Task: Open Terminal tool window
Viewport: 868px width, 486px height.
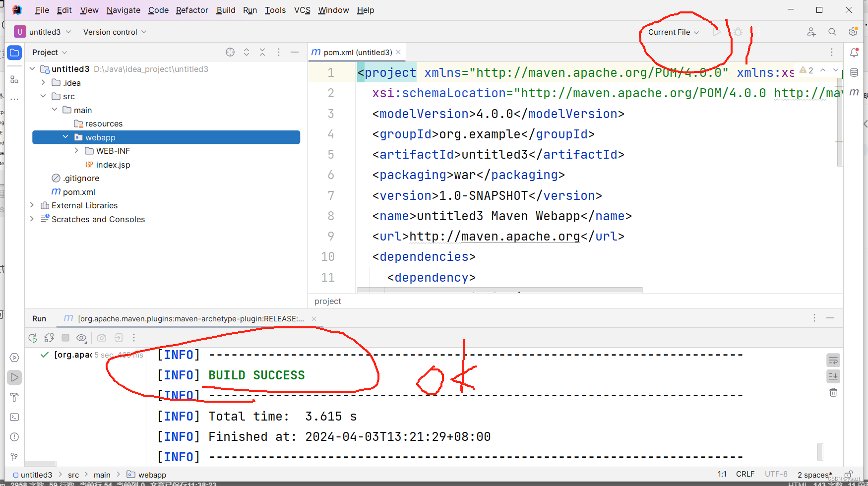Action: 14,417
